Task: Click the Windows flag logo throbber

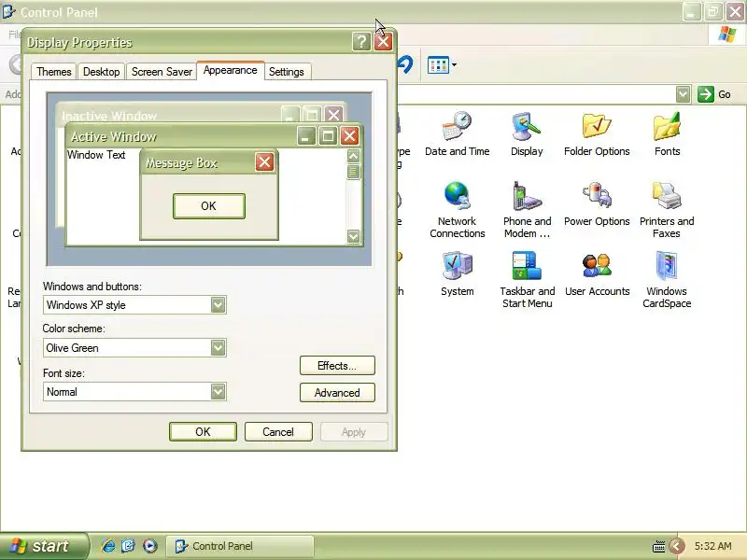Action: [727, 35]
